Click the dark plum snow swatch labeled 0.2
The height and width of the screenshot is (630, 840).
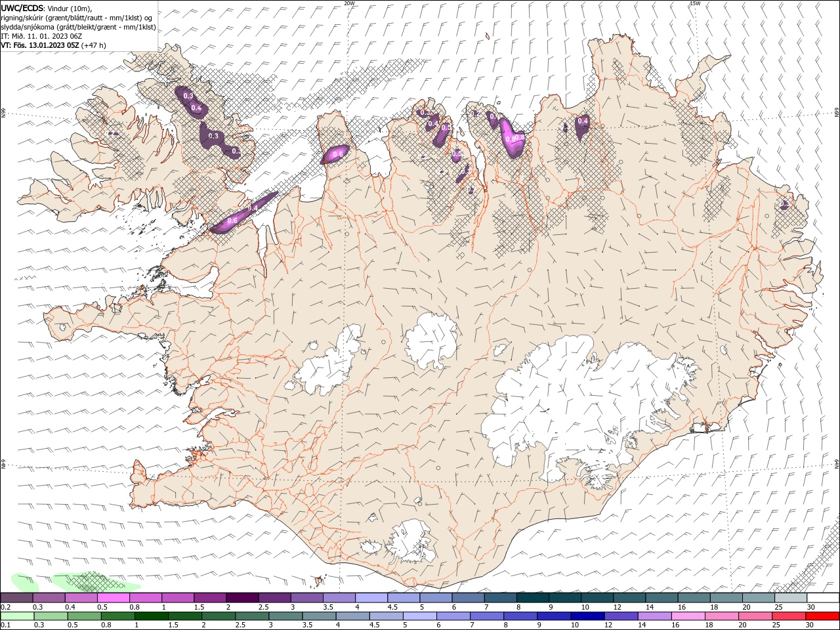point(17,598)
